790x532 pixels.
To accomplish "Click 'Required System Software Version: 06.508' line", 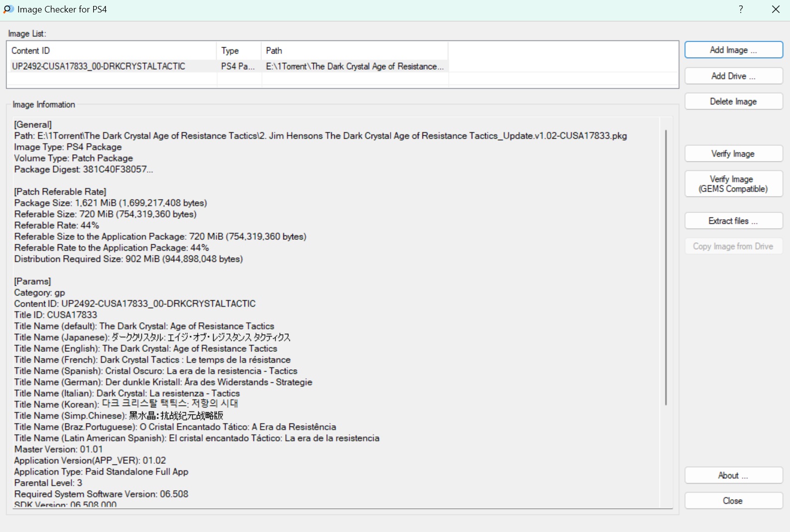I will point(101,494).
